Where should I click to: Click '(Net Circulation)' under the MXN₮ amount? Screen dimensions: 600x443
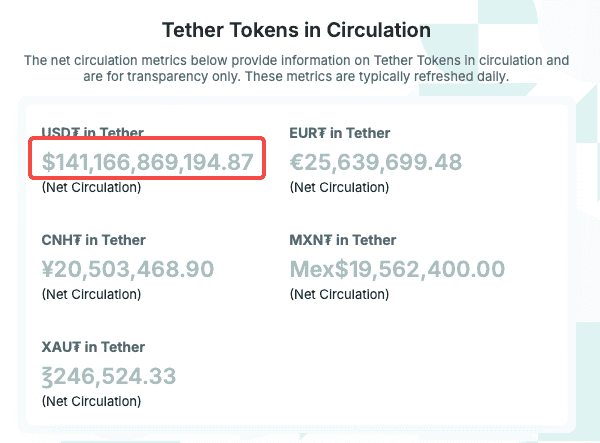339,295
